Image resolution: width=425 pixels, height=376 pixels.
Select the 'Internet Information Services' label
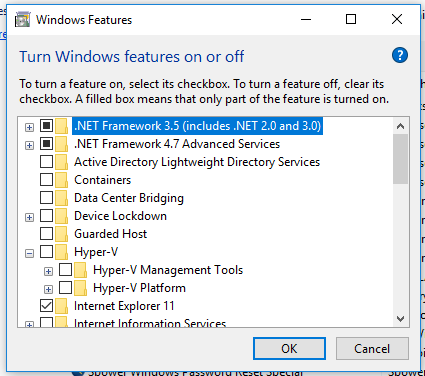[x=150, y=323]
